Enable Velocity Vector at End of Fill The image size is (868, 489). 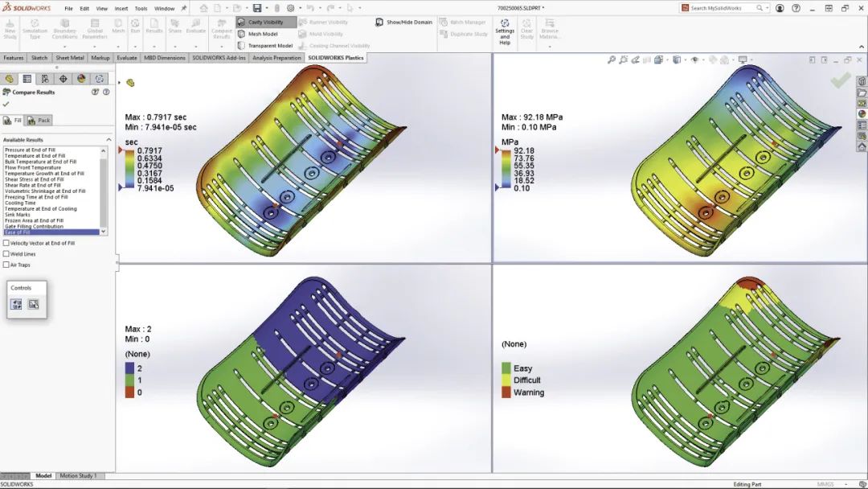[x=6, y=243]
